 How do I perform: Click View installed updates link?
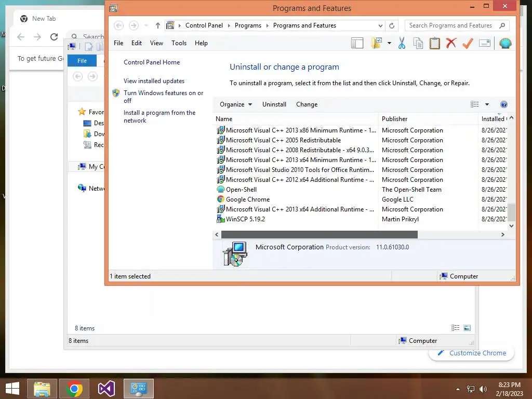click(x=154, y=81)
